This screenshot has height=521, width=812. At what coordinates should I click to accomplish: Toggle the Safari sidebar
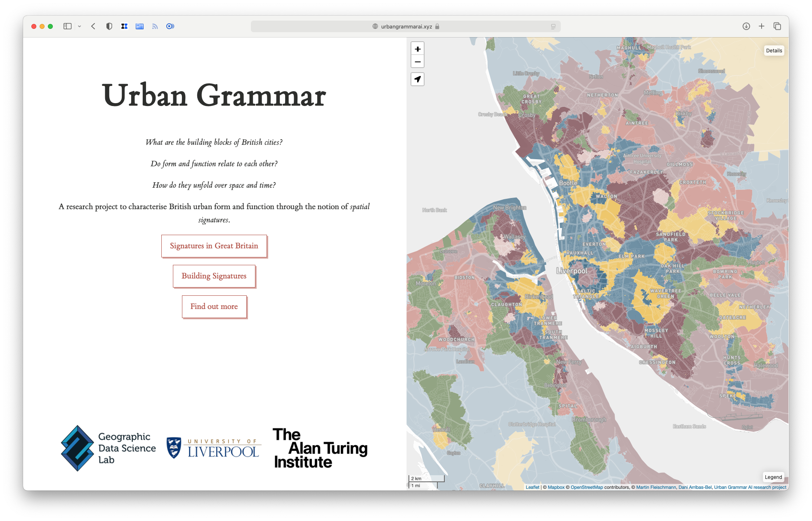pyautogui.click(x=67, y=26)
